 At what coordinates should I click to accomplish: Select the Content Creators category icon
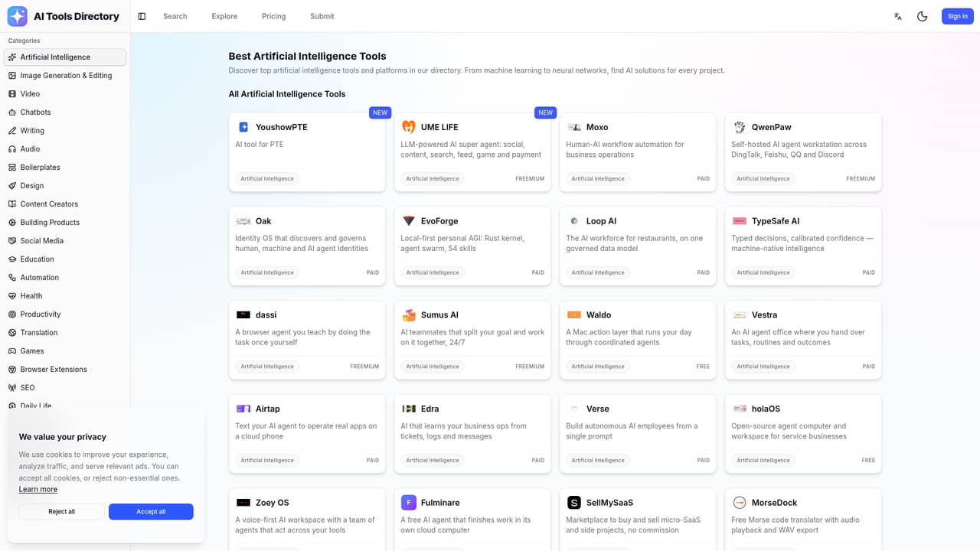[12, 204]
